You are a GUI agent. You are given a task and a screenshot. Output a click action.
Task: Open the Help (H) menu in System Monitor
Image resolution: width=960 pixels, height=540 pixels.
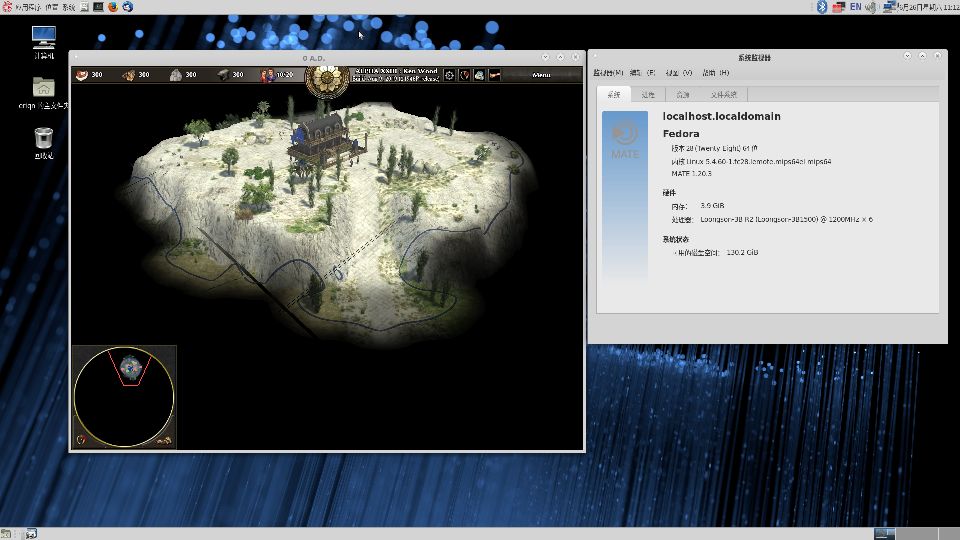(716, 73)
